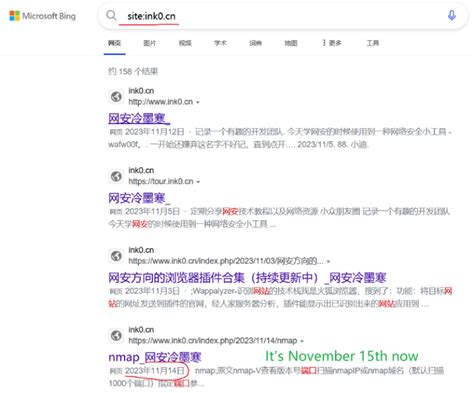Open the 地图 (Maps) tab

(291, 43)
